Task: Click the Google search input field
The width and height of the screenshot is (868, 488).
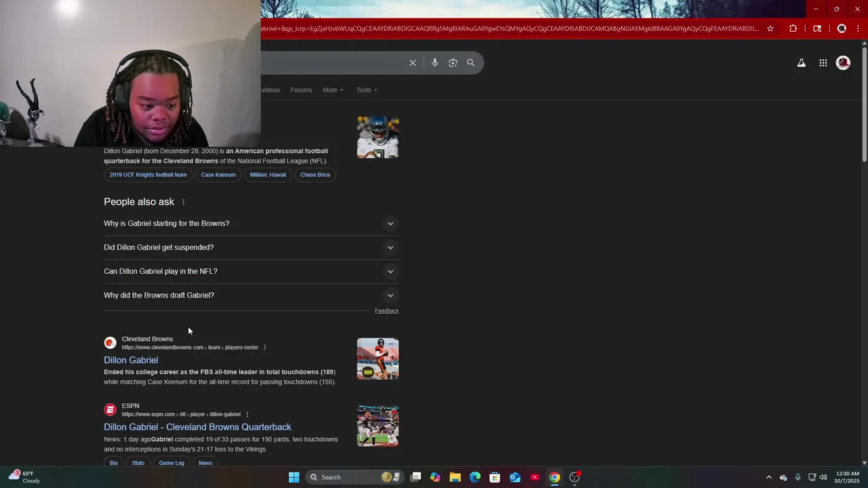Action: point(332,63)
